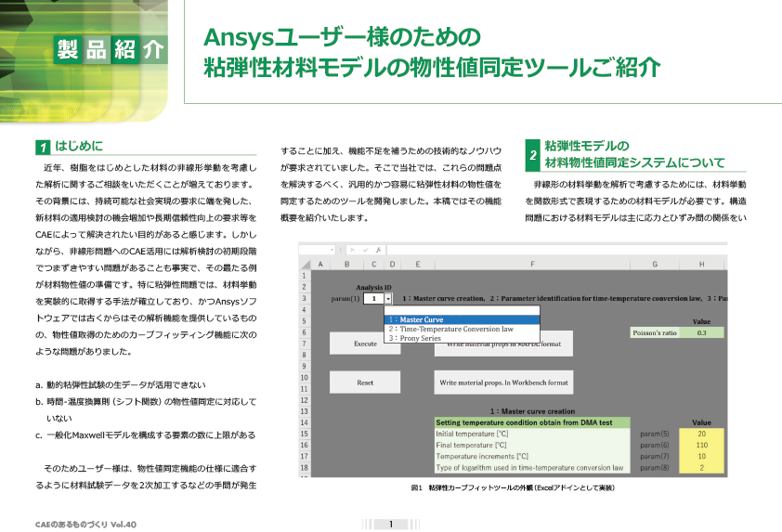Click the Analysis ID value box showing 1
Image resolution: width=782 pixels, height=532 pixels.
373,299
